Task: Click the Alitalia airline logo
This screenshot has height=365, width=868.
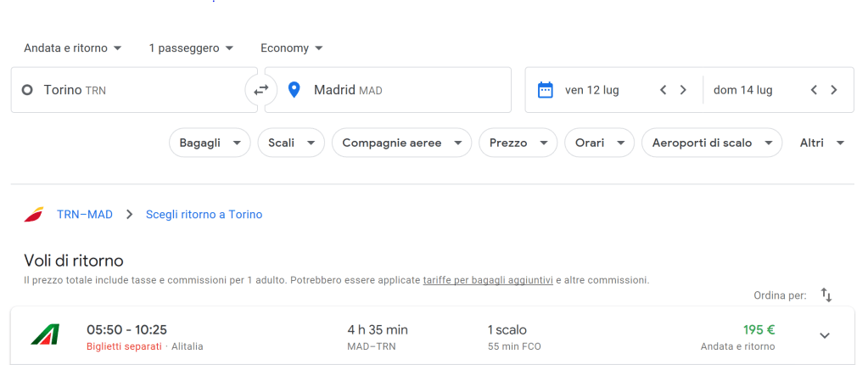Action: [x=44, y=334]
